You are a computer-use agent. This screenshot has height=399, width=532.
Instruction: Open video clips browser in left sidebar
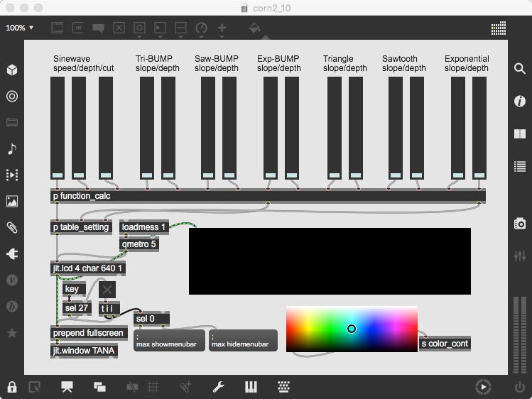[x=12, y=175]
